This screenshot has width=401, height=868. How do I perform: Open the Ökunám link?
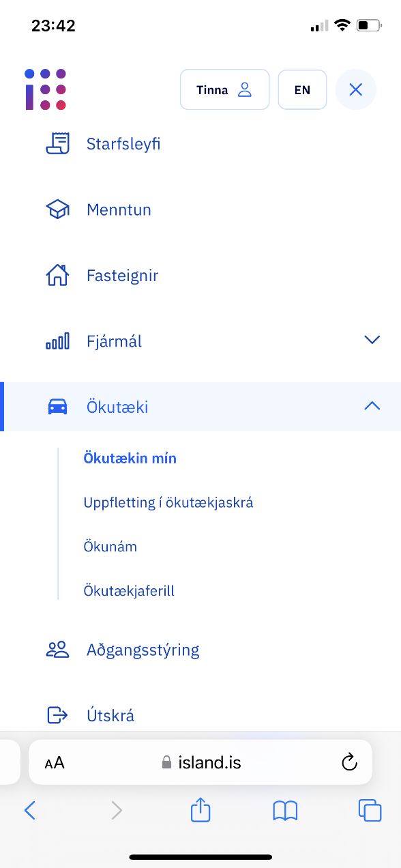110,547
